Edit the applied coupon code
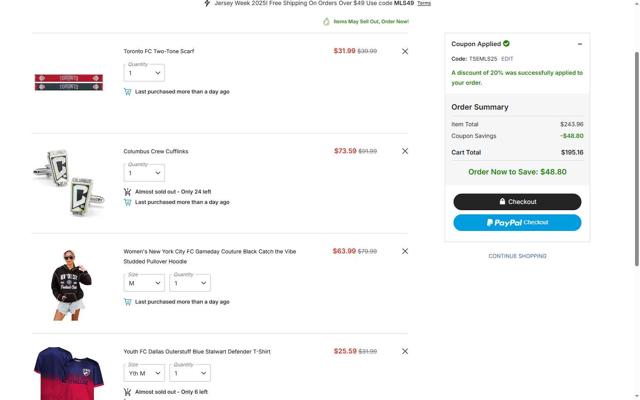The width and height of the screenshot is (640, 400). 507,59
